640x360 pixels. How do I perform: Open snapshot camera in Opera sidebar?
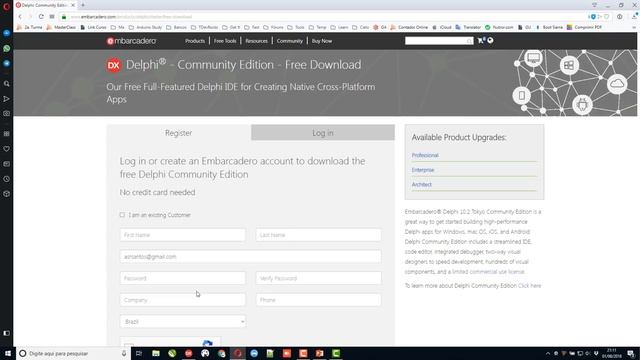(x=7, y=113)
